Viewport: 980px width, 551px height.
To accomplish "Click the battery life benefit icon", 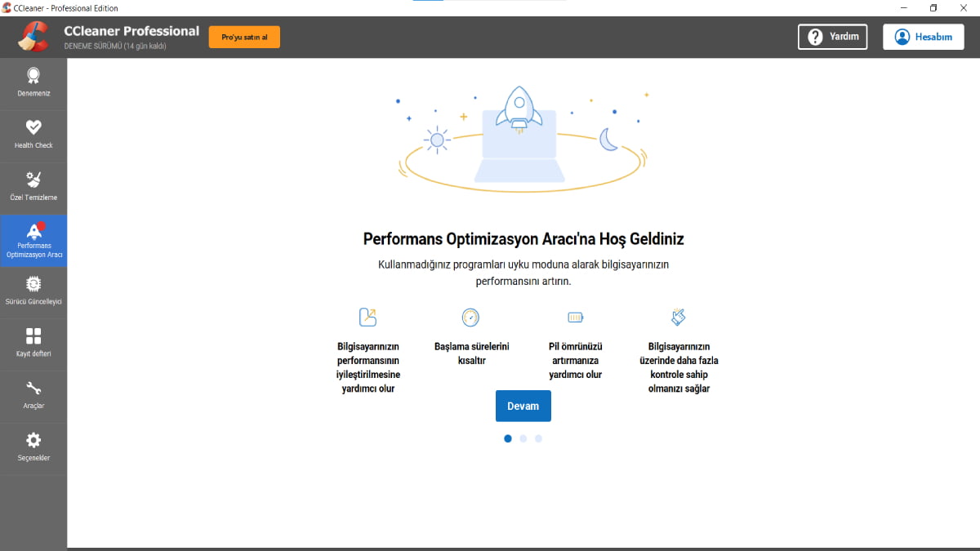I will (x=575, y=317).
